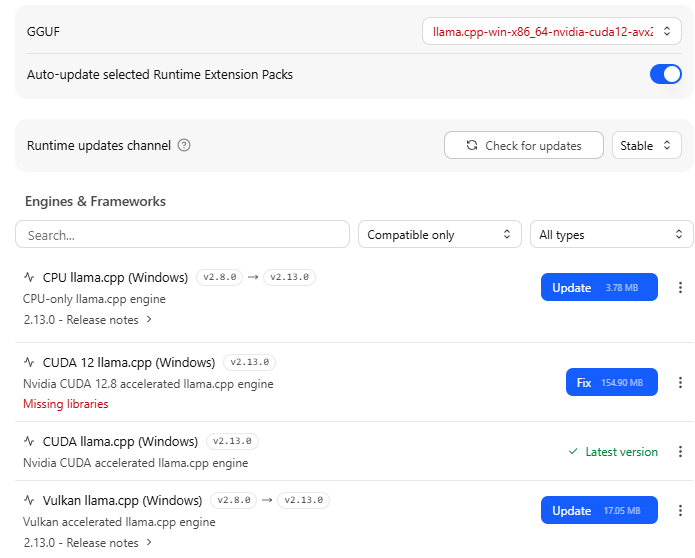Click the Nvidia CUDA 12.8 accelerated description
The image size is (695, 558).
[x=148, y=384]
